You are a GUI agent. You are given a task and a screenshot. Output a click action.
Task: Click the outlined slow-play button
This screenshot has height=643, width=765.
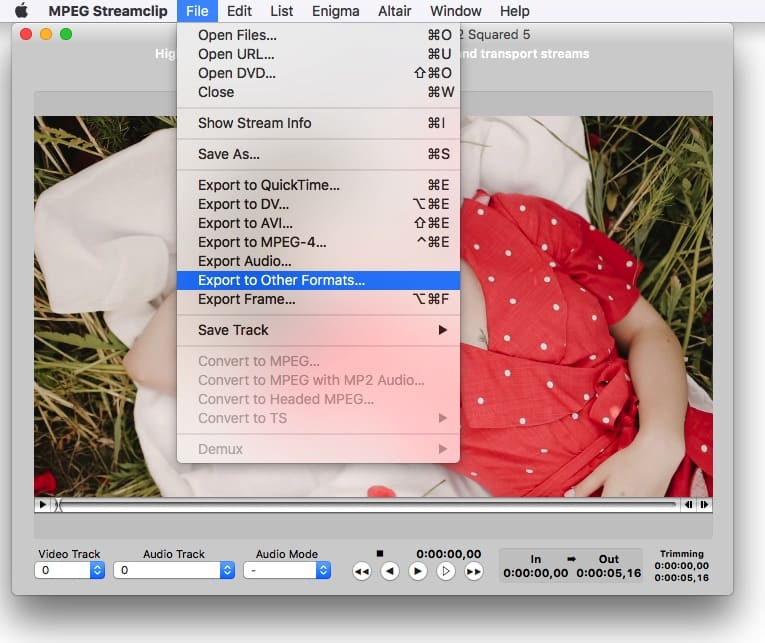pos(445,571)
